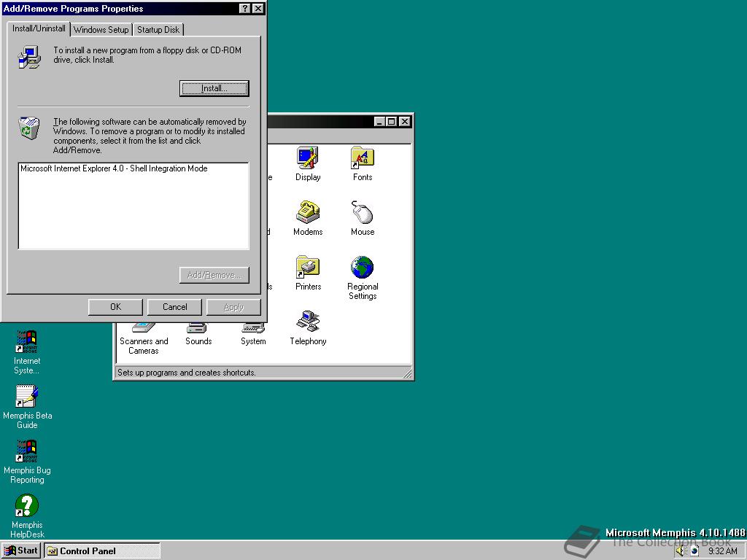This screenshot has height=560, width=747.
Task: Click the 9:32 AM clock in the tray
Action: click(x=723, y=551)
